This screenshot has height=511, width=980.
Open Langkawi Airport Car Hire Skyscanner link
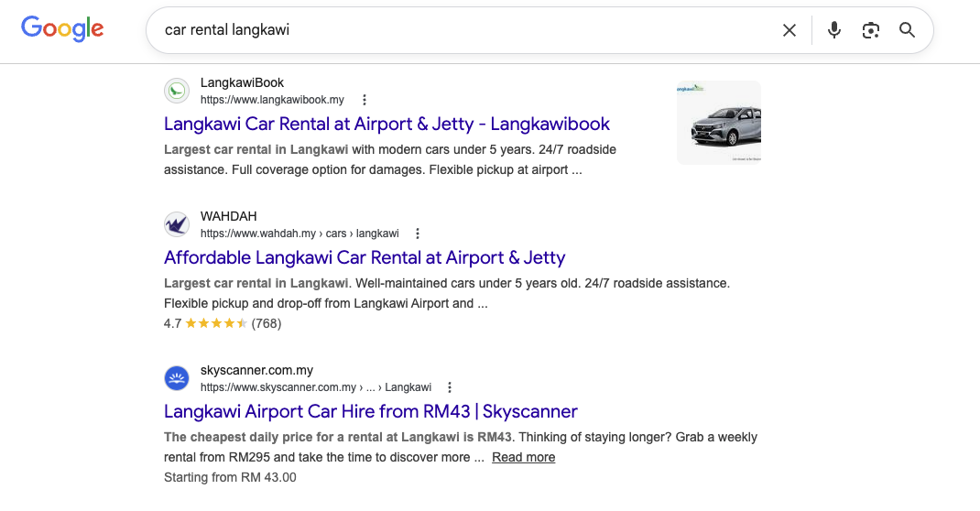(x=371, y=412)
